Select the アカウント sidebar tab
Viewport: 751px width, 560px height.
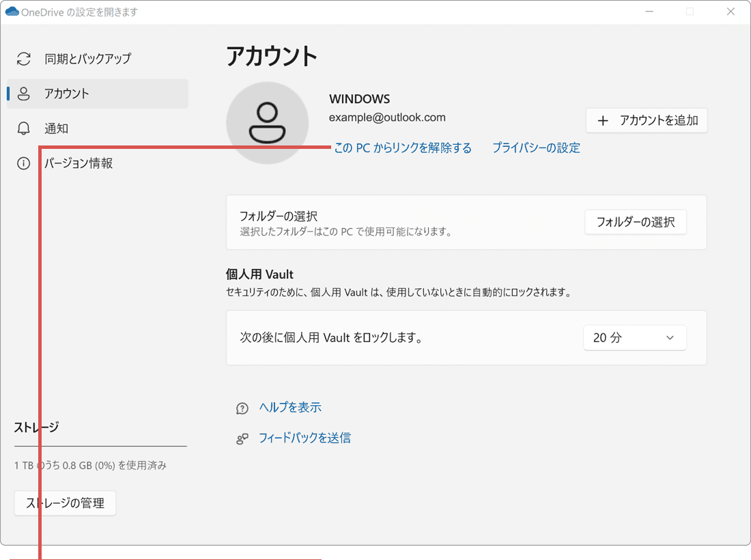[x=98, y=94]
